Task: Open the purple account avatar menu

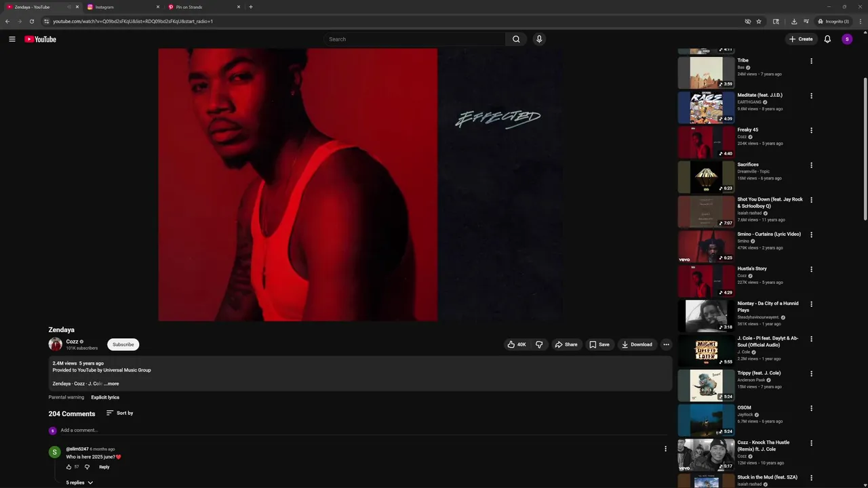Action: click(x=847, y=39)
